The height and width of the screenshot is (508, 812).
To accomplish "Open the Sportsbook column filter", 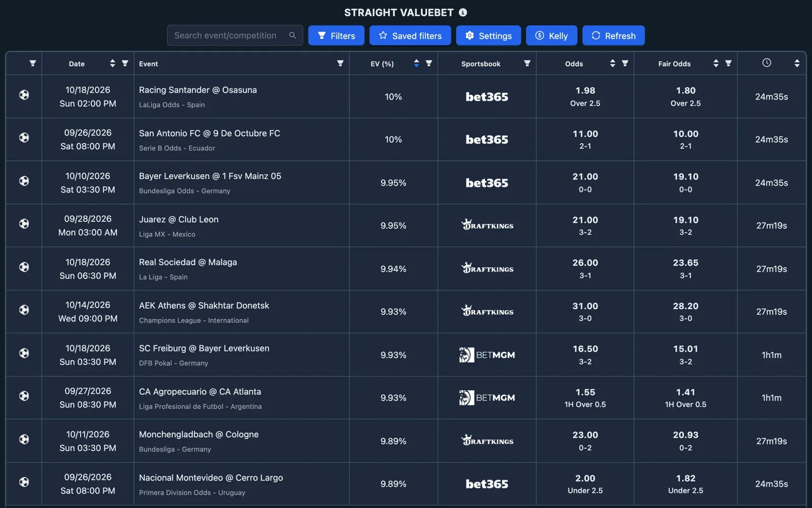I will coord(527,63).
